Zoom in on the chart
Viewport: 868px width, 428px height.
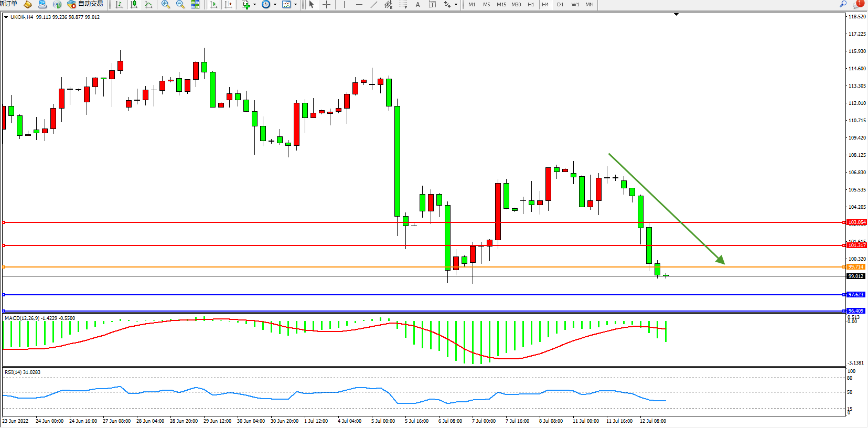tap(166, 5)
